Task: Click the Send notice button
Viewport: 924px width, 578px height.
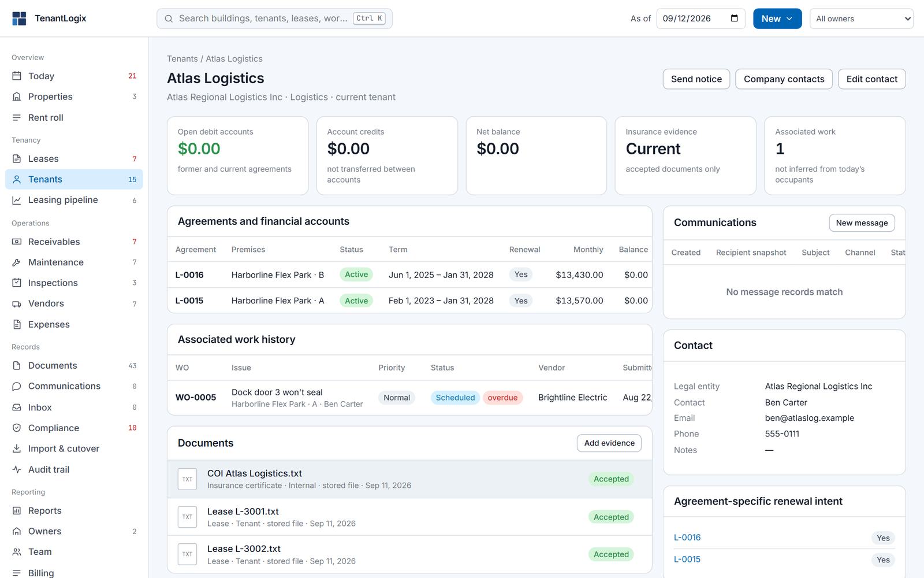Action: click(x=696, y=79)
